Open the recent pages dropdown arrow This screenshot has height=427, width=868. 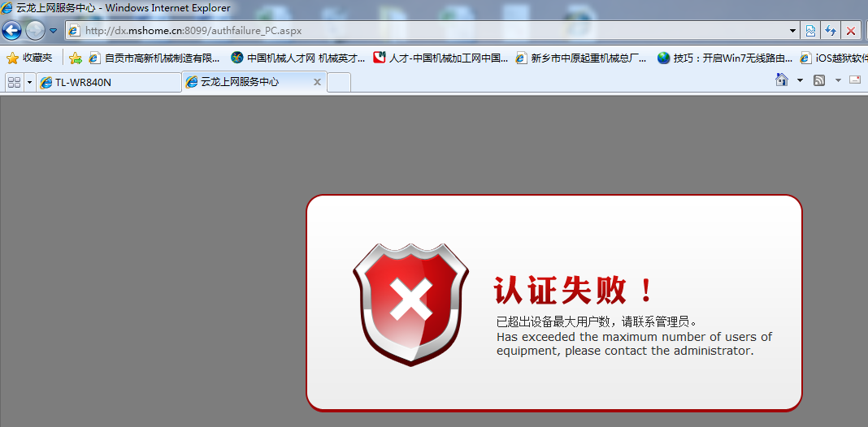(53, 30)
